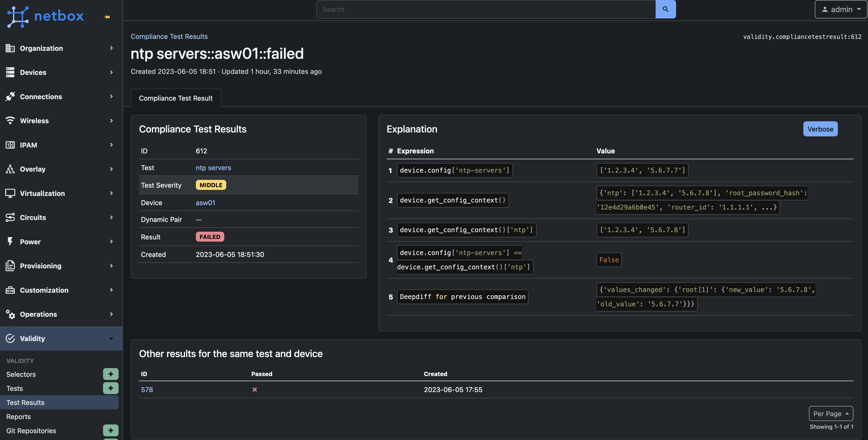Image resolution: width=868 pixels, height=440 pixels.
Task: Open Test Results in Validity menu
Action: (x=25, y=402)
